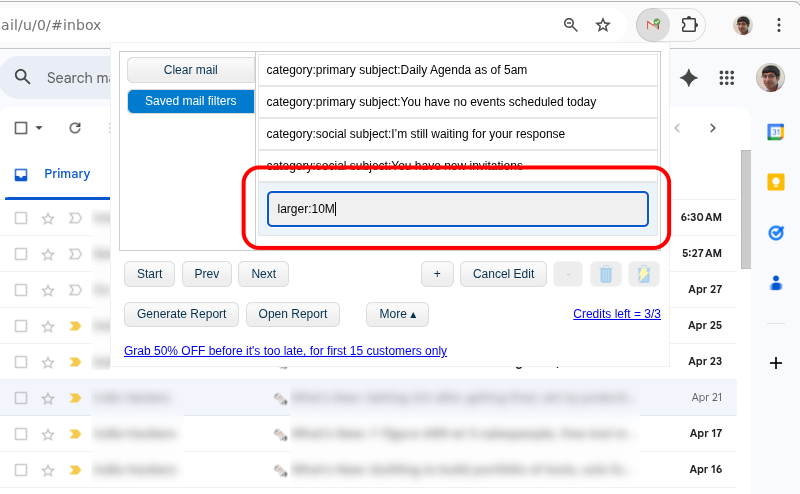
Task: Select filter 'You have new invitations'
Action: (458, 166)
